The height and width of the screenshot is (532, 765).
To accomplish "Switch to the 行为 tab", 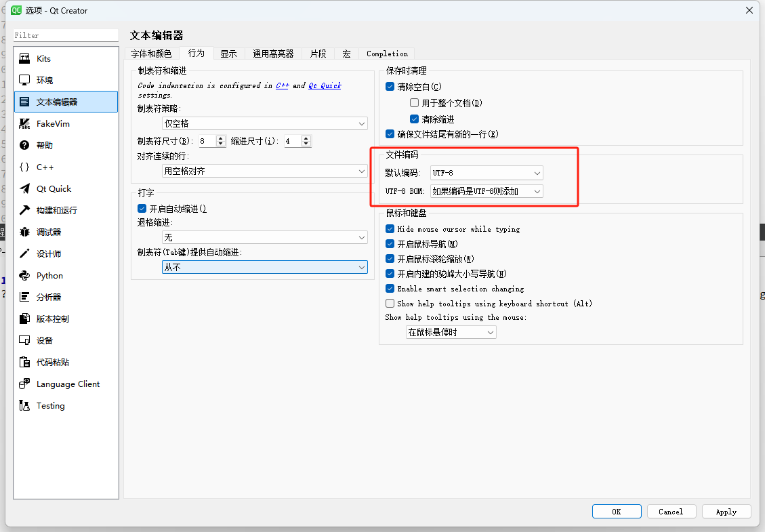I will (196, 53).
